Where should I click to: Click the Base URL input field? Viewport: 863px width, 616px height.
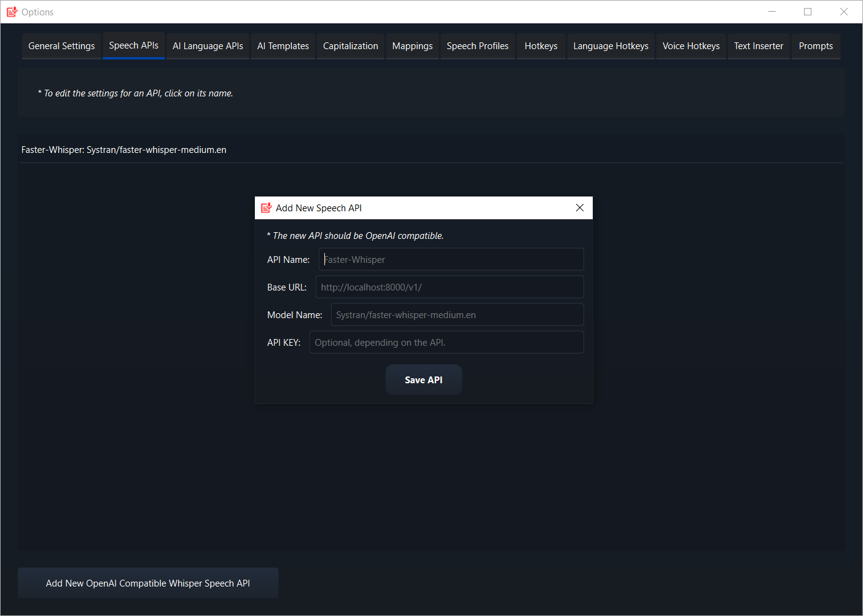(449, 287)
